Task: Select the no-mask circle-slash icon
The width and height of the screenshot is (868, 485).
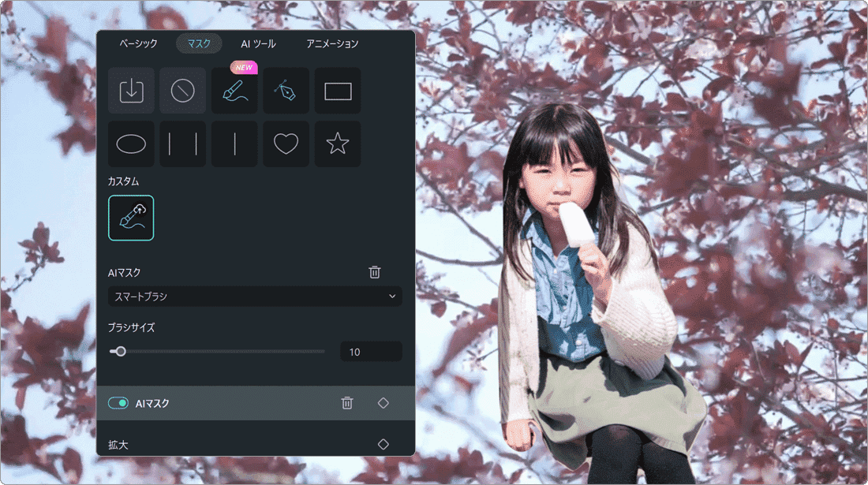Action: 182,91
